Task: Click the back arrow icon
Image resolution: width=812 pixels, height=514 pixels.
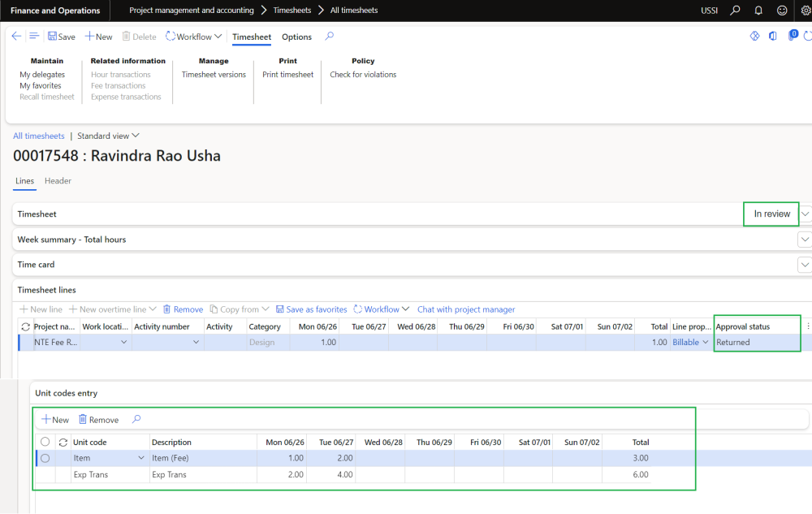Action: 16,37
